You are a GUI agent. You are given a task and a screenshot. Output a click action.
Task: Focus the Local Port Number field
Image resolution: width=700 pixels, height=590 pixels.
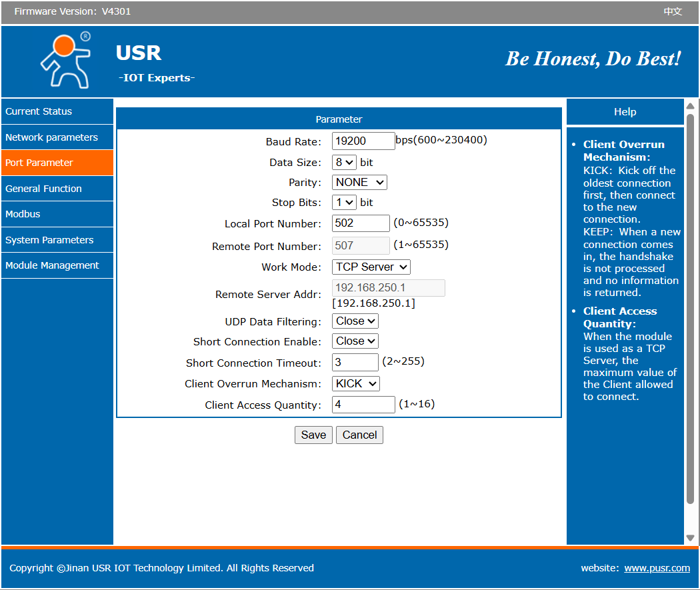361,223
